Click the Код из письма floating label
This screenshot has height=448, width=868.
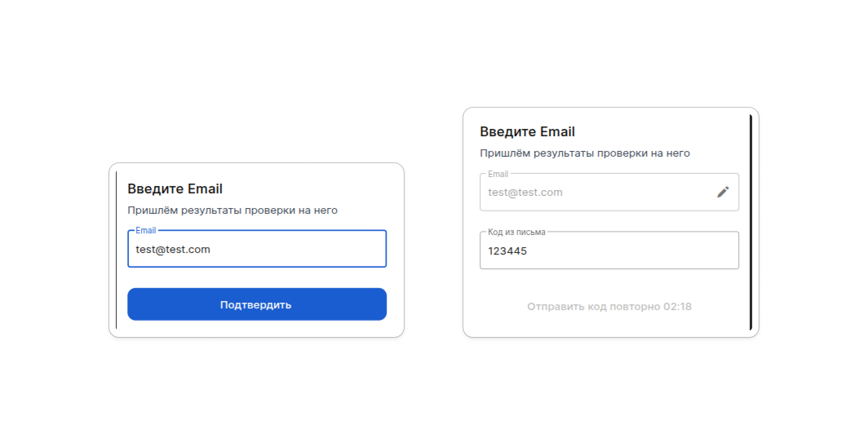(516, 232)
